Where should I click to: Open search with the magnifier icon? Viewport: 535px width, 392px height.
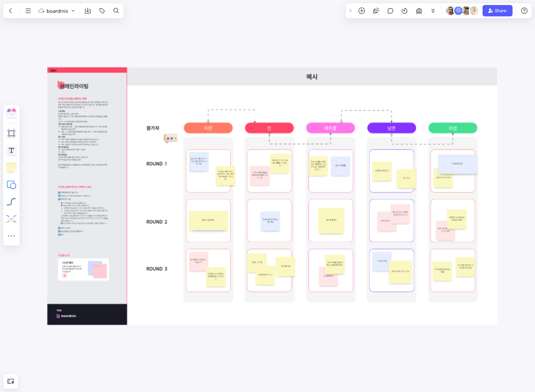tap(116, 11)
